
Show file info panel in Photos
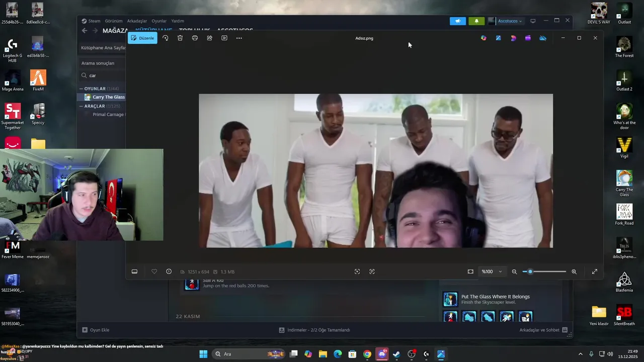pos(169,271)
